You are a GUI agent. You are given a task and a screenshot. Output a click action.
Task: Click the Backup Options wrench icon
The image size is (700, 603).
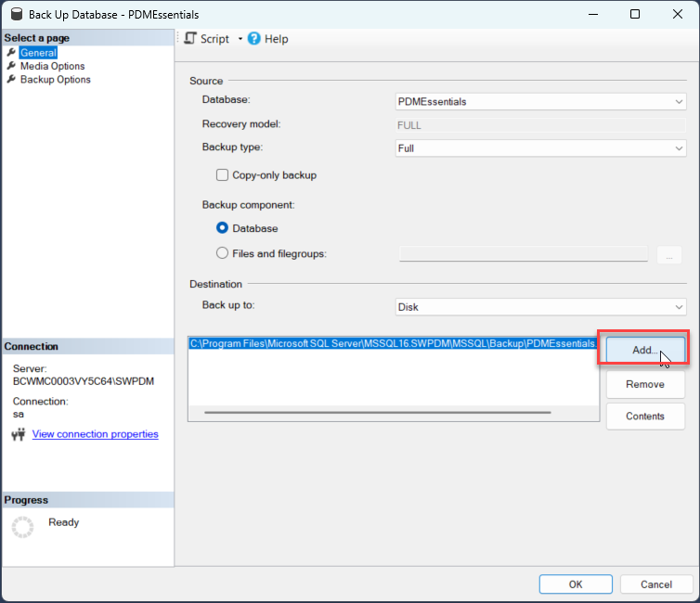pyautogui.click(x=12, y=79)
